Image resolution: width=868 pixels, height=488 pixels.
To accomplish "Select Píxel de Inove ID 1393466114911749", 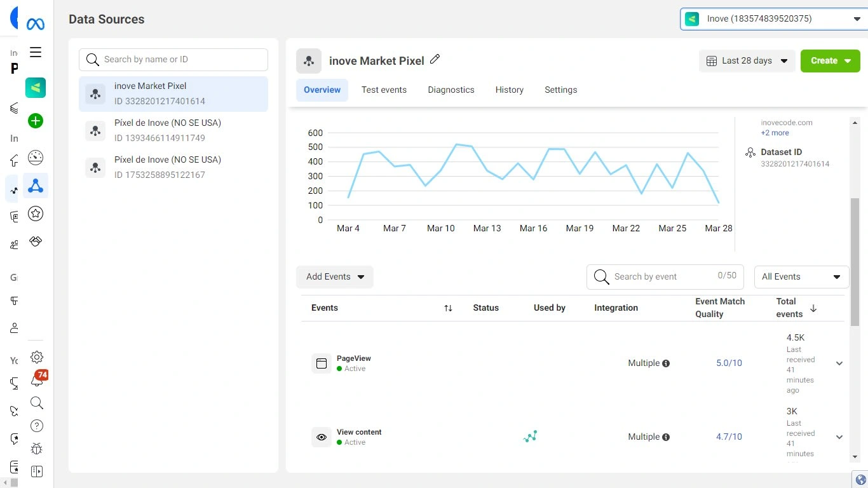I will tap(173, 131).
